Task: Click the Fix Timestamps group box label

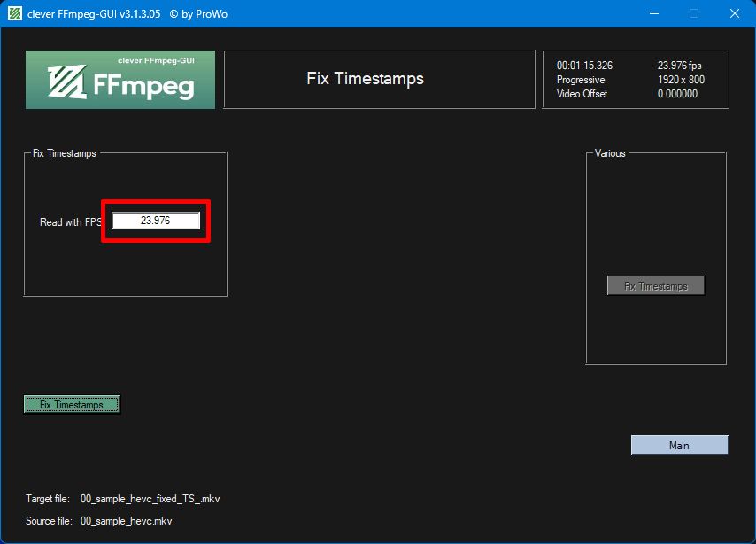Action: (64, 153)
